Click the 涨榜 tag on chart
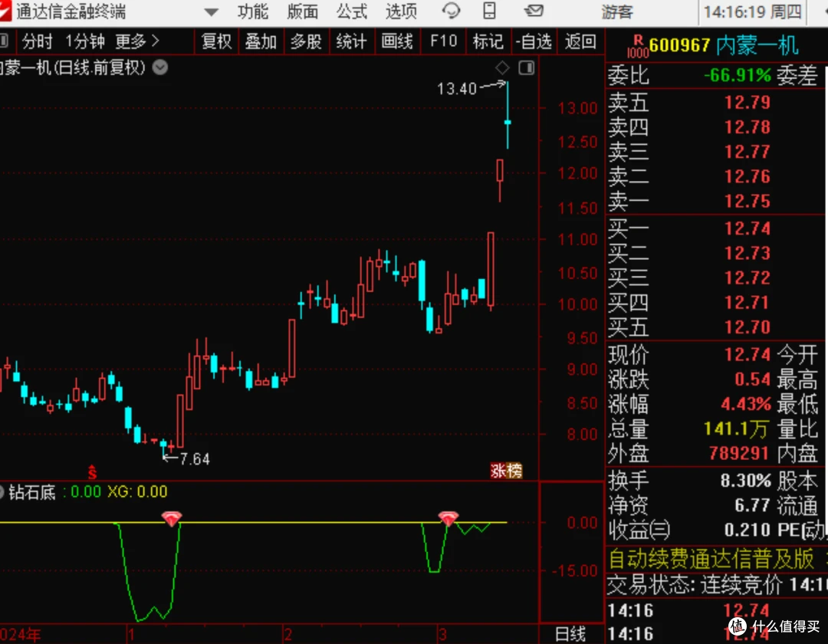Screen dimensions: 828x644 [x=506, y=471]
